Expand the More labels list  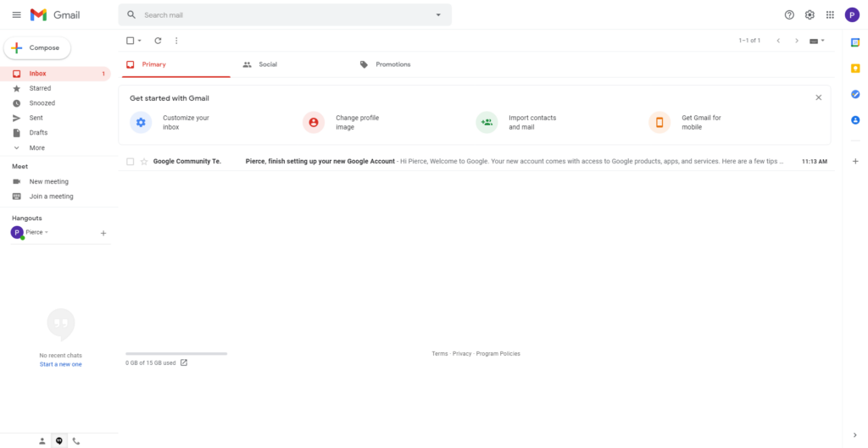tap(36, 147)
